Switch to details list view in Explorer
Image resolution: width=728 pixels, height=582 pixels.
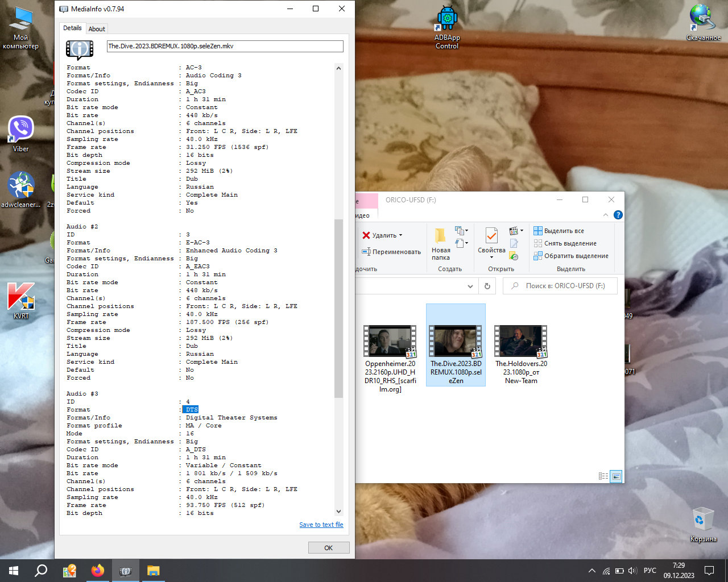tap(603, 476)
